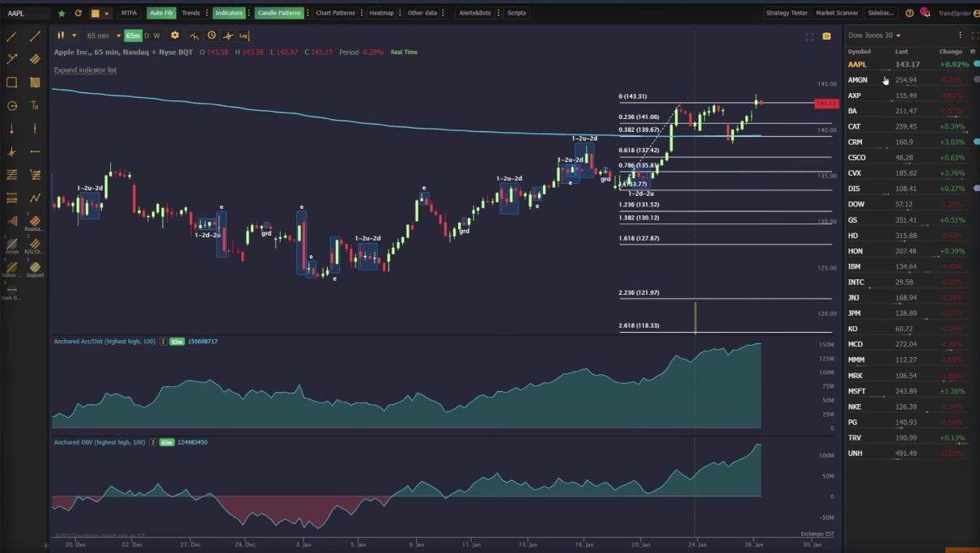Toggle Candle Patterns detection
This screenshot has width=980, height=553.
click(x=279, y=13)
